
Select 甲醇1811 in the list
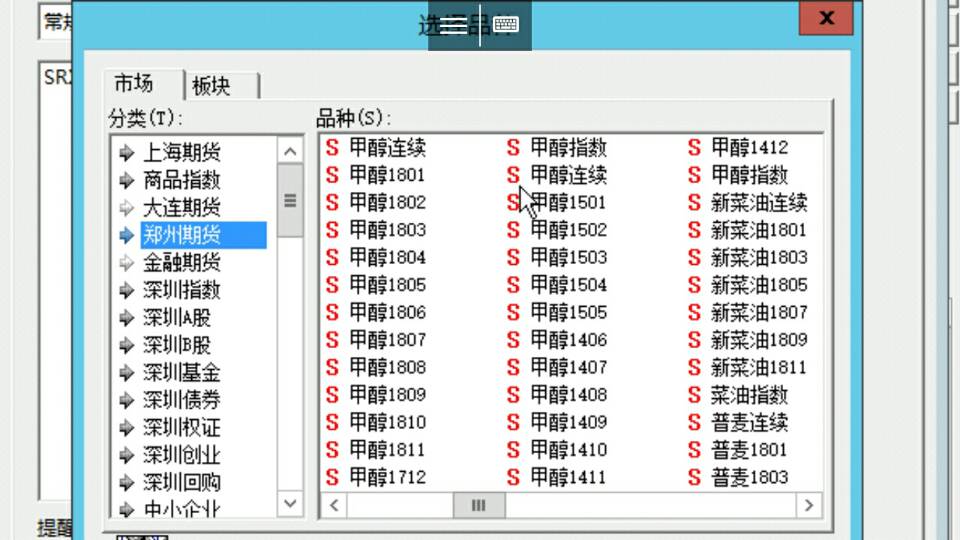point(387,450)
